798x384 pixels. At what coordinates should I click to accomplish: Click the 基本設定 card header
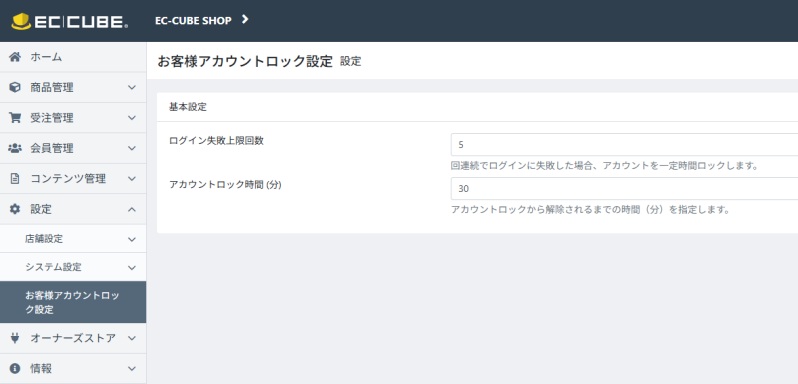(477, 107)
